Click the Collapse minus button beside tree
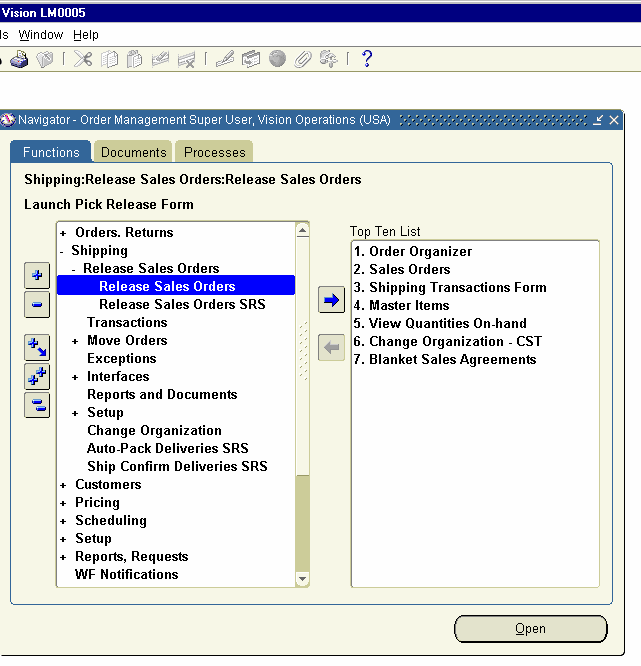Screen dimensions: 641x666 coord(37,305)
